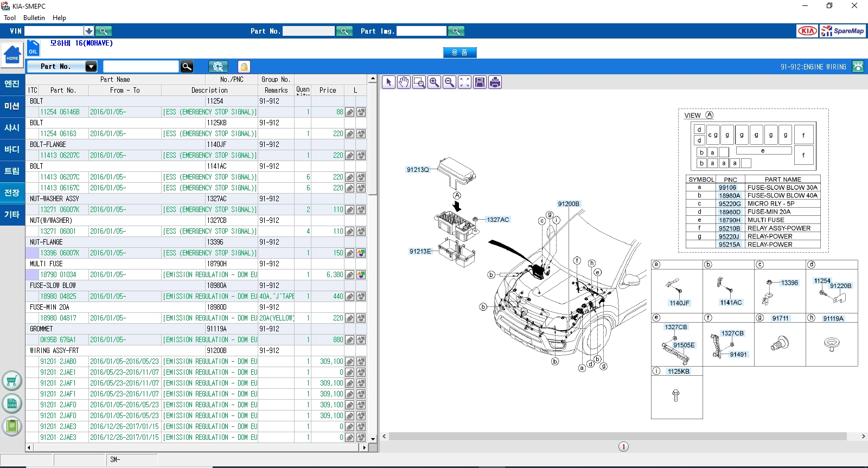Image resolution: width=868 pixels, height=468 pixels.
Task: Run the black part search button
Action: pos(187,66)
